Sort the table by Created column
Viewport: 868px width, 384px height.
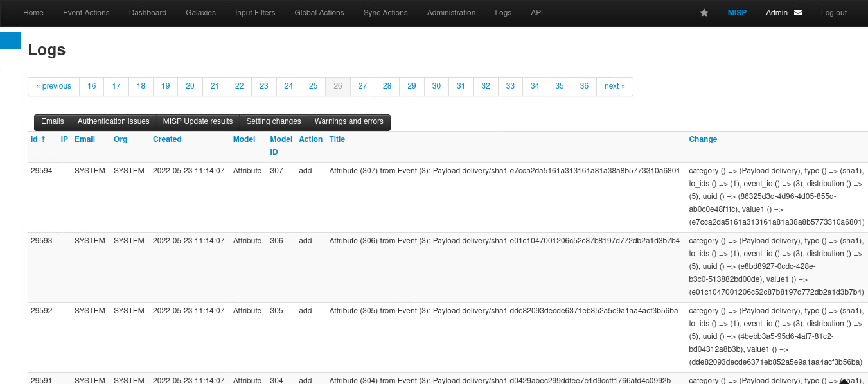[167, 139]
